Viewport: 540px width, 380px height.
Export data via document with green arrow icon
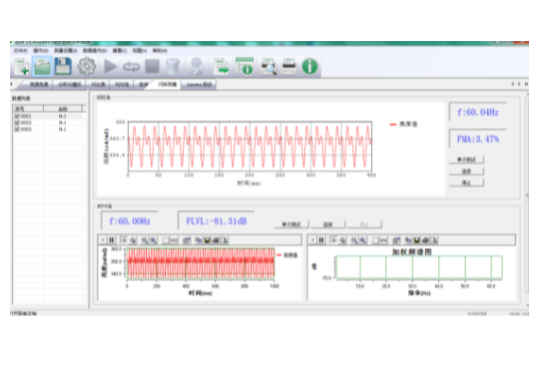point(221,66)
